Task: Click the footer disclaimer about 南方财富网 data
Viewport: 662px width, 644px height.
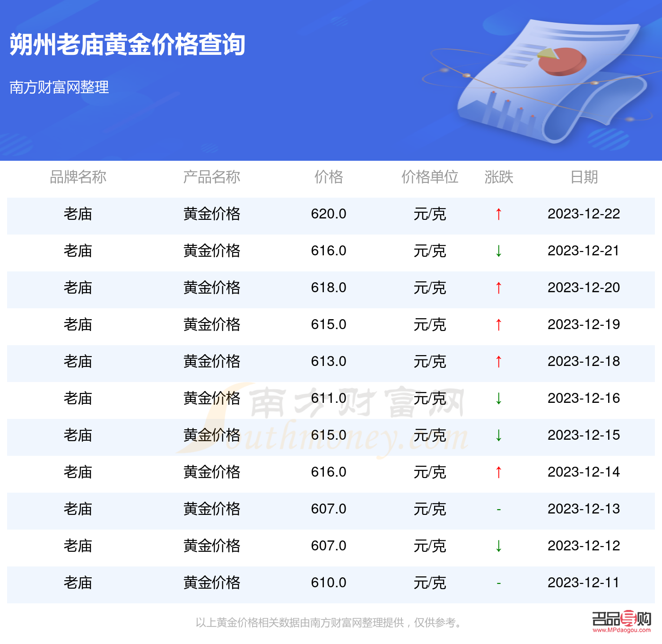Action: (x=329, y=623)
